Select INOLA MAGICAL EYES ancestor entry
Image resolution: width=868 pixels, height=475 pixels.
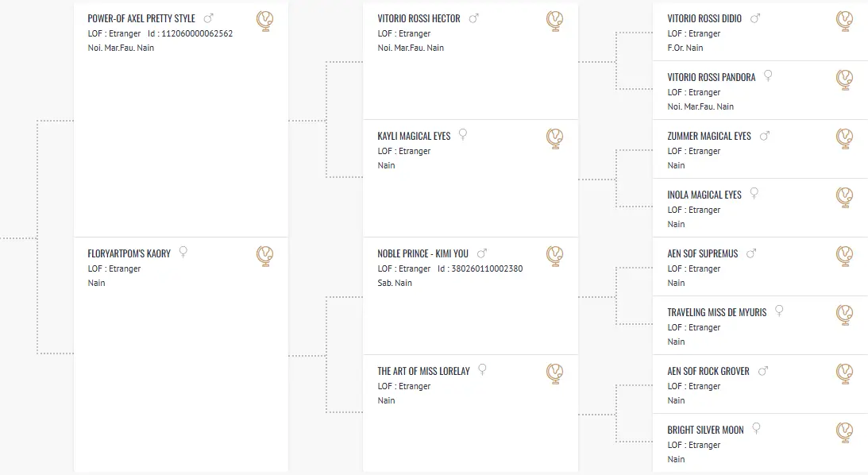(704, 195)
